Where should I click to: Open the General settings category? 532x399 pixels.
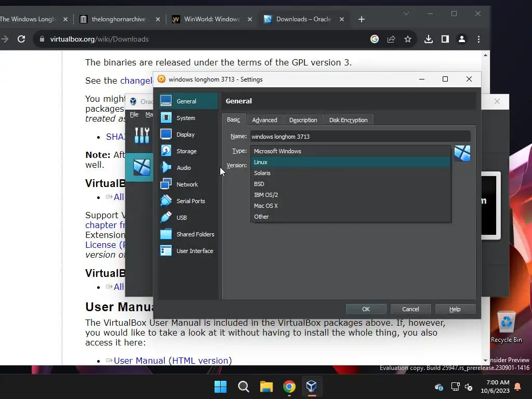pyautogui.click(x=188, y=101)
